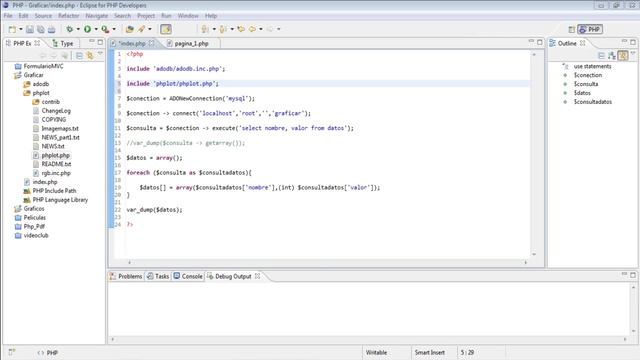Select $conection in Outline view

[587, 75]
